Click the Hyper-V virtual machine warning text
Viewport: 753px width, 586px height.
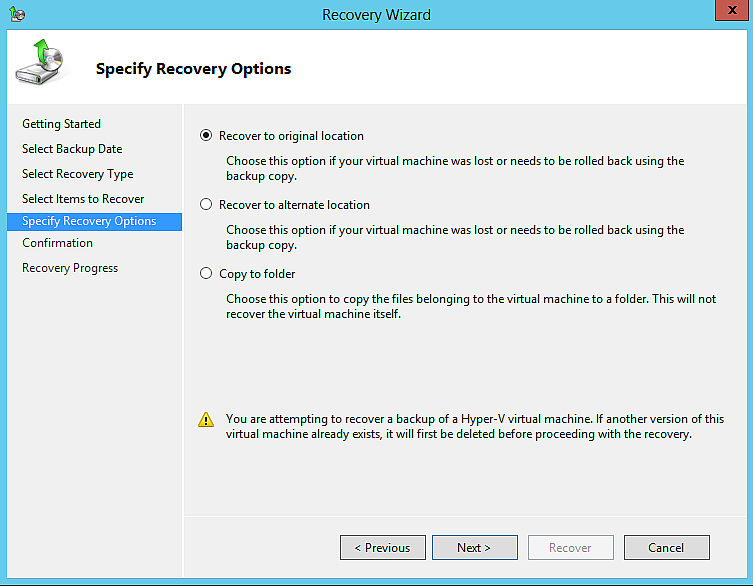tap(475, 426)
